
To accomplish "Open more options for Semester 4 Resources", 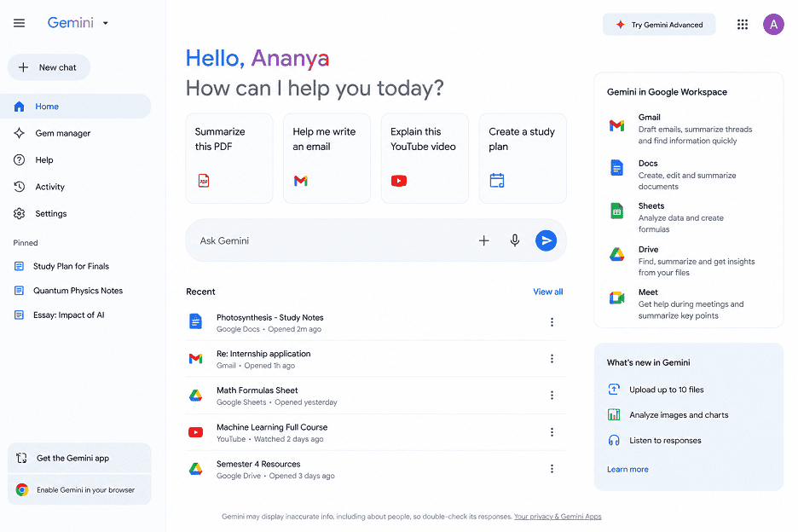I will [x=552, y=469].
